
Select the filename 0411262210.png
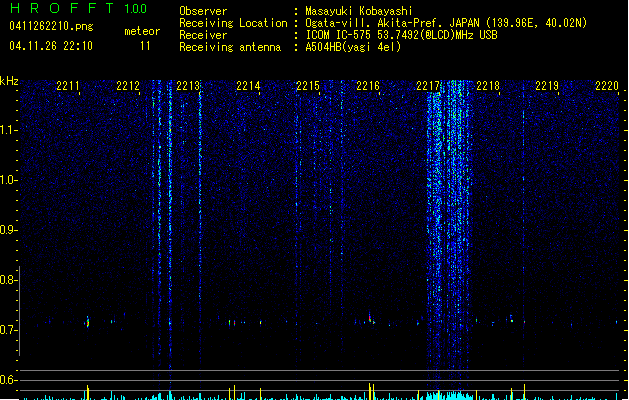click(x=51, y=26)
